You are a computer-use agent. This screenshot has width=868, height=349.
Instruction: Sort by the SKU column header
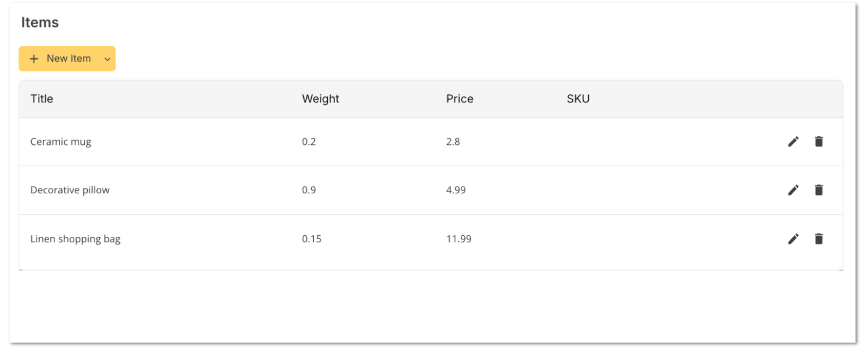click(x=578, y=99)
